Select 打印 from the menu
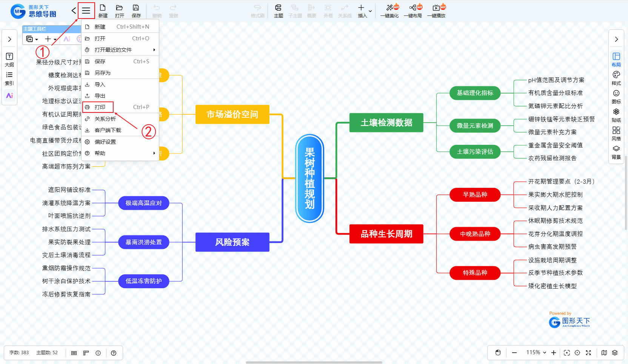Image resolution: width=628 pixels, height=364 pixels. pos(100,107)
